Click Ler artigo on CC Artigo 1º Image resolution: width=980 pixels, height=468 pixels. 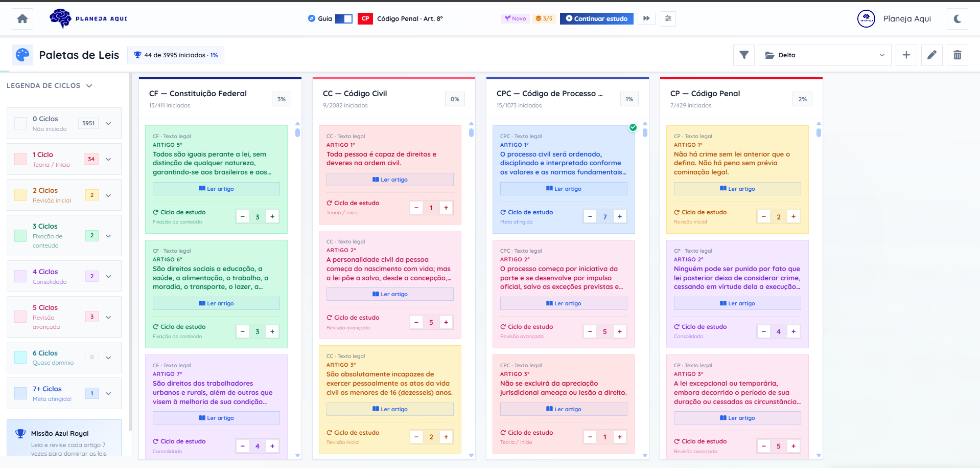pos(390,180)
